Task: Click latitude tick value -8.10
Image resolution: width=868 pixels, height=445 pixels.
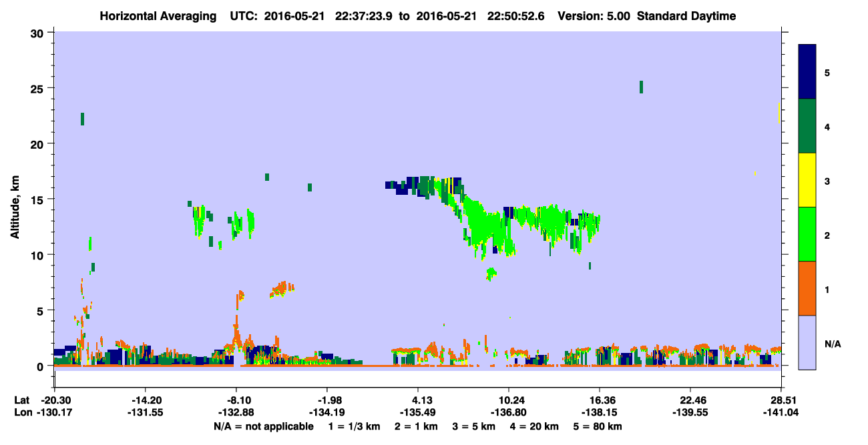Action: point(236,400)
